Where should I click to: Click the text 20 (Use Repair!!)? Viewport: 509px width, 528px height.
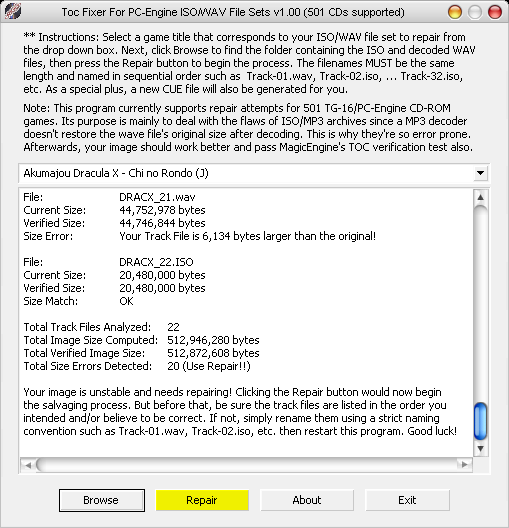click(209, 366)
